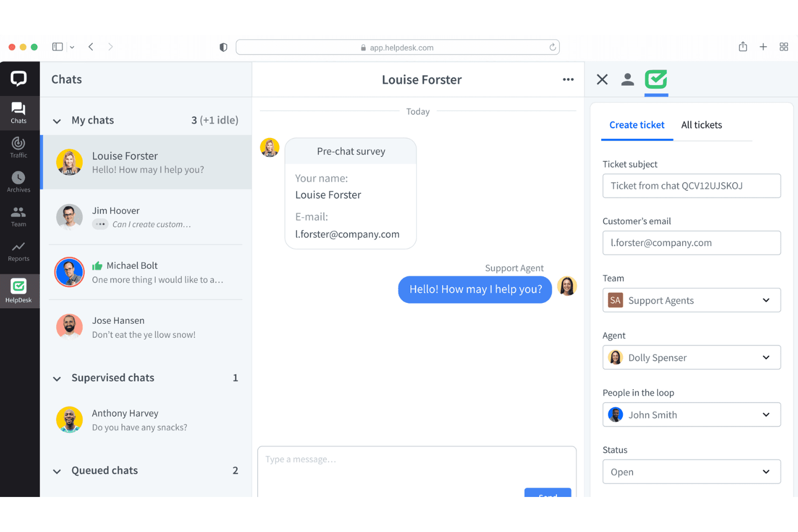Viewport: 798px width, 532px height.
Task: Open the Archives section in sidebar
Action: pyautogui.click(x=19, y=182)
